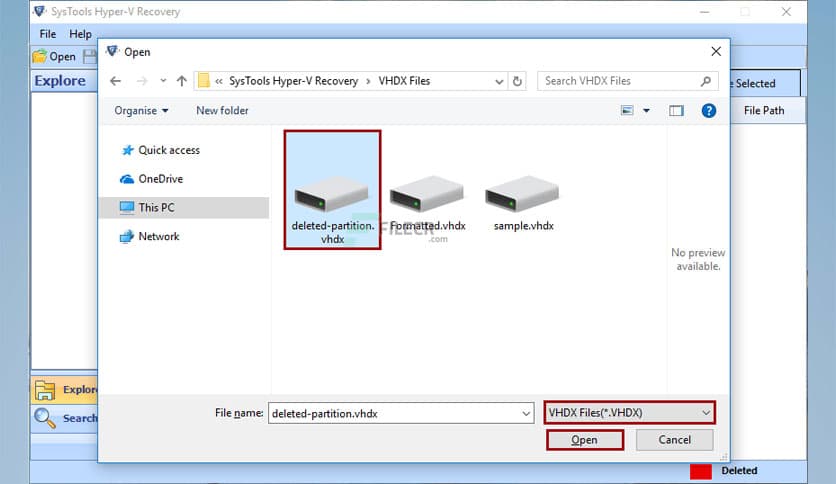Click the search magnifier icon in dialog
The width and height of the screenshot is (836, 484).
pos(706,81)
